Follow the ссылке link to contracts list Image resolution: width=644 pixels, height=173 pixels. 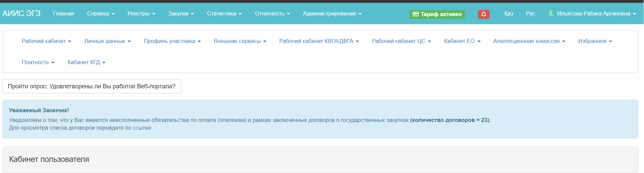pos(142,128)
